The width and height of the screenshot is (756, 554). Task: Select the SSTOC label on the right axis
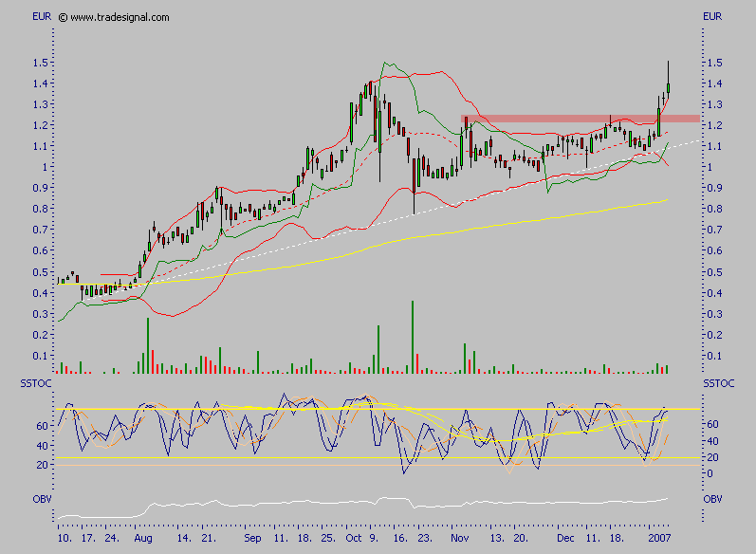tap(718, 383)
